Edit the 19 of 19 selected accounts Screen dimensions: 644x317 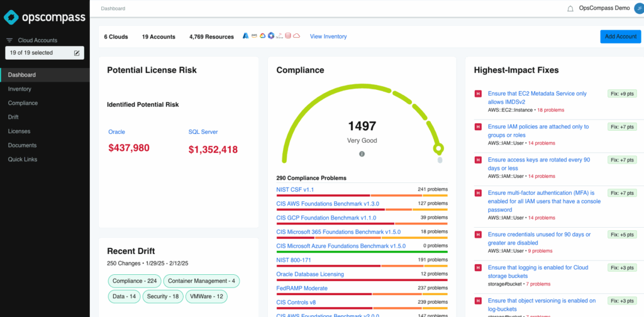[77, 53]
